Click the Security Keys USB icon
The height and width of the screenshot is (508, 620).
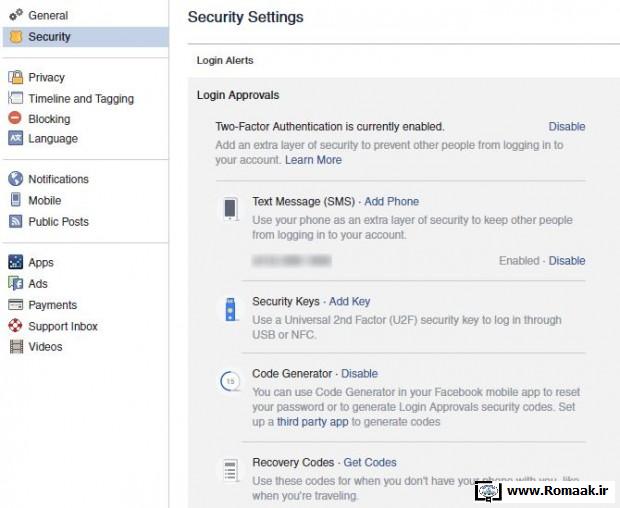pyautogui.click(x=230, y=310)
